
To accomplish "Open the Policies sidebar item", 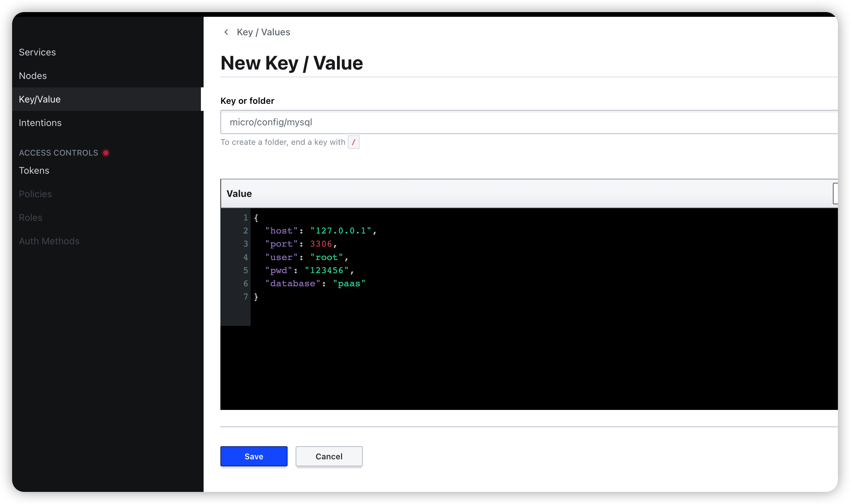I will (35, 194).
